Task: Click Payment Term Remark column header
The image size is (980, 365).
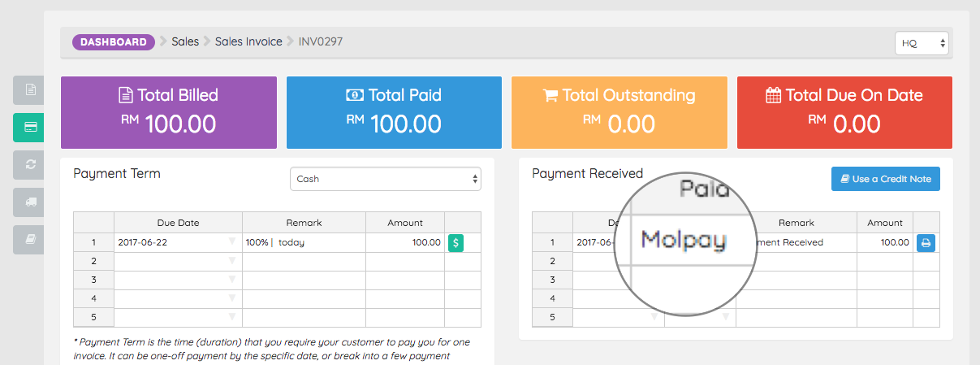Action: point(304,223)
